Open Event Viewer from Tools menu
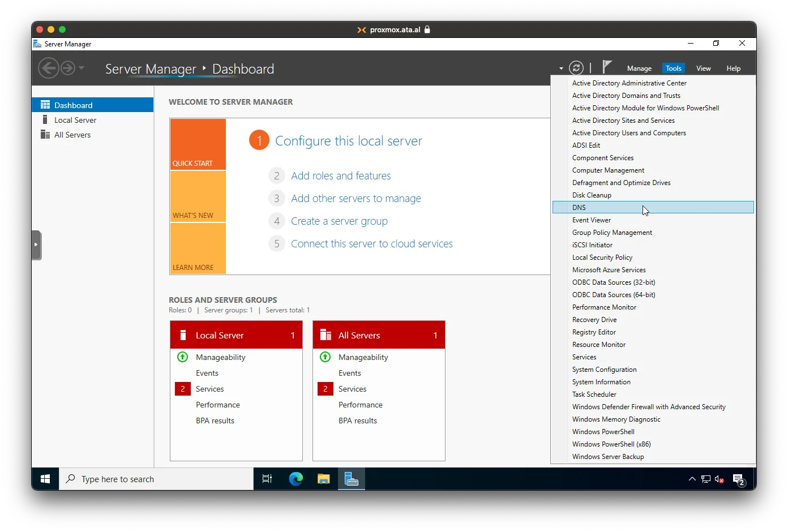 pyautogui.click(x=653, y=220)
